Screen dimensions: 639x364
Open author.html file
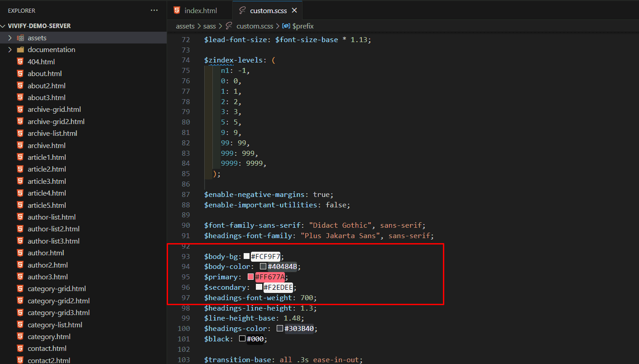(46, 253)
